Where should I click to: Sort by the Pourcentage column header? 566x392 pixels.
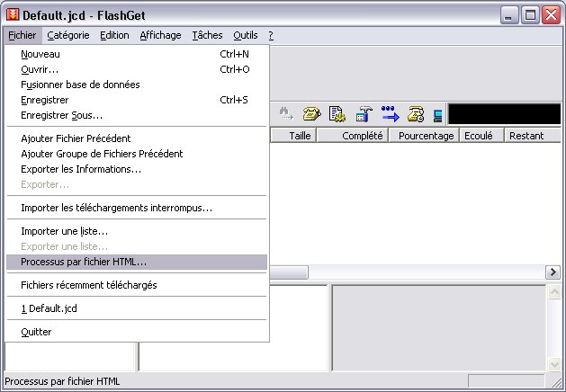pyautogui.click(x=424, y=136)
